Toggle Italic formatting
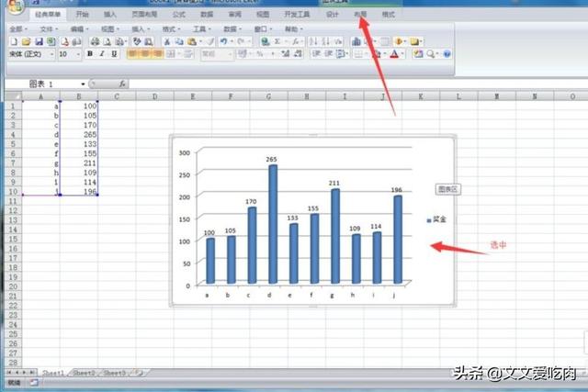 pyautogui.click(x=102, y=54)
